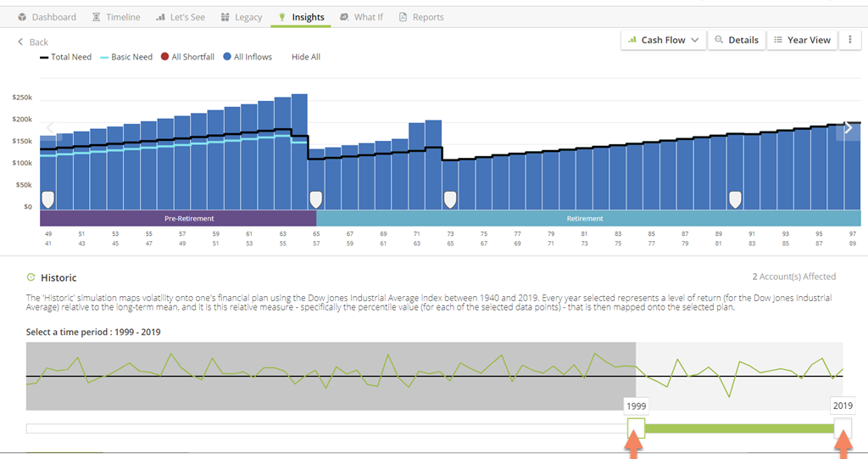Click the event marker at age 65
The width and height of the screenshot is (868, 459).
(x=315, y=199)
